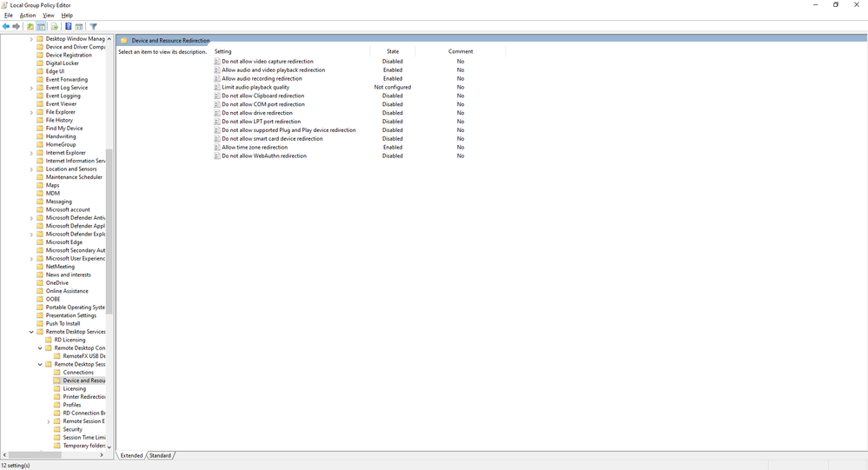Click folder icon of Profiles in tree
This screenshot has height=470, width=868.
coord(57,405)
